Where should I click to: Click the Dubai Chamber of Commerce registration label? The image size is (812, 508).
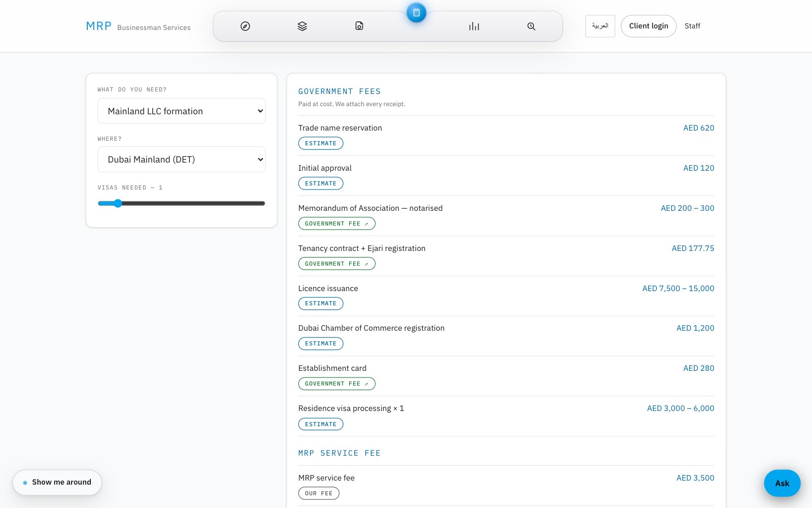[x=371, y=328]
